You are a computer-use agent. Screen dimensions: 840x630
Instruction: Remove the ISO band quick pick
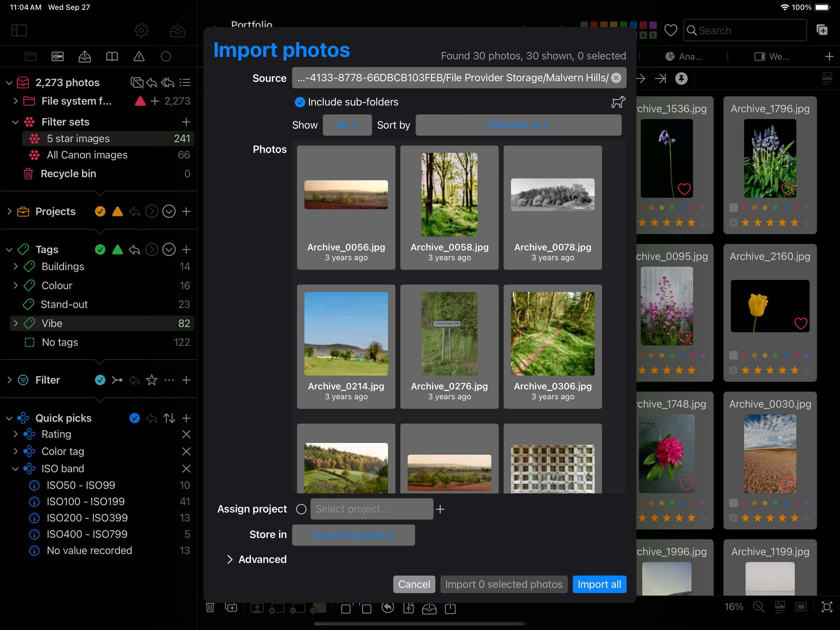tap(186, 469)
